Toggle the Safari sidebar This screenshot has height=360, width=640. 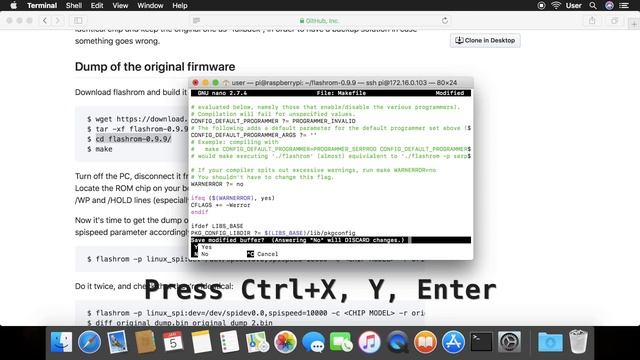[x=78, y=20]
